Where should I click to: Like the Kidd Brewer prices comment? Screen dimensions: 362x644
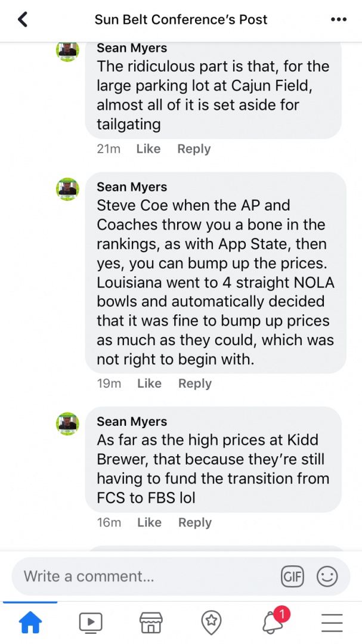pos(149,522)
